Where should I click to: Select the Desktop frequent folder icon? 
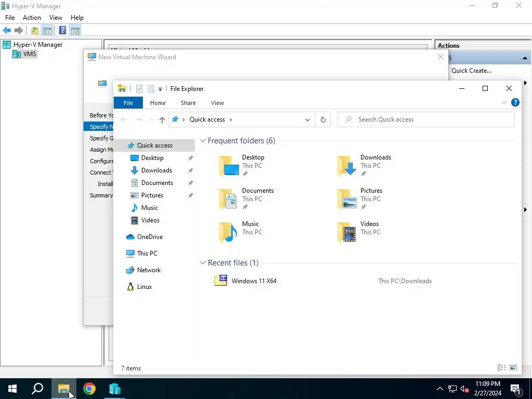229,166
